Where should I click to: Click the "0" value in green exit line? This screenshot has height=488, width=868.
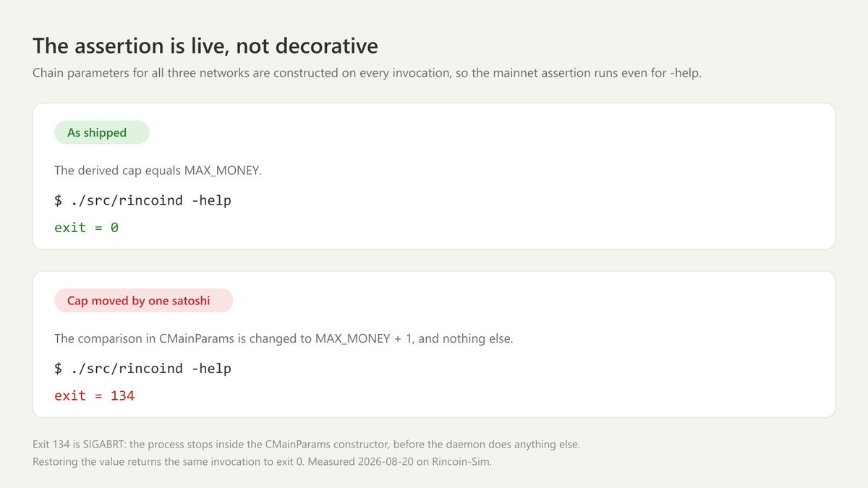click(115, 228)
